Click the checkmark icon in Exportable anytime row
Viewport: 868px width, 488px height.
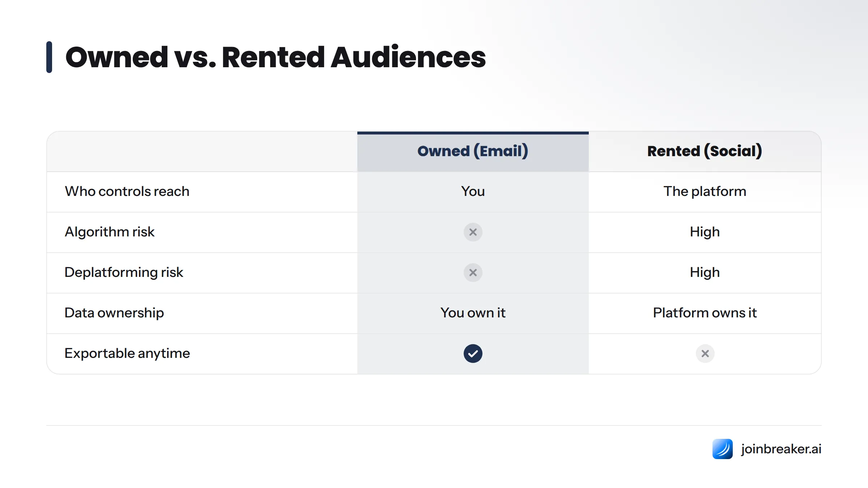pyautogui.click(x=473, y=354)
